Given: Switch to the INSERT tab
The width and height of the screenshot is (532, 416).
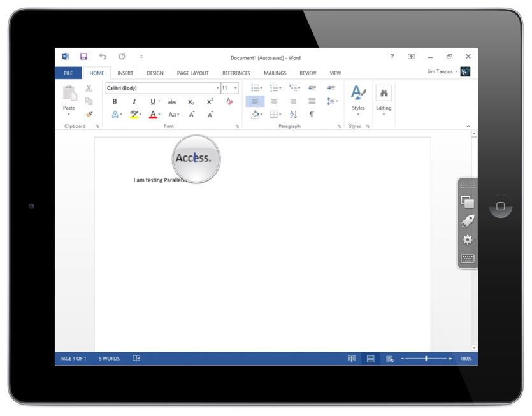Looking at the screenshot, I should [126, 73].
